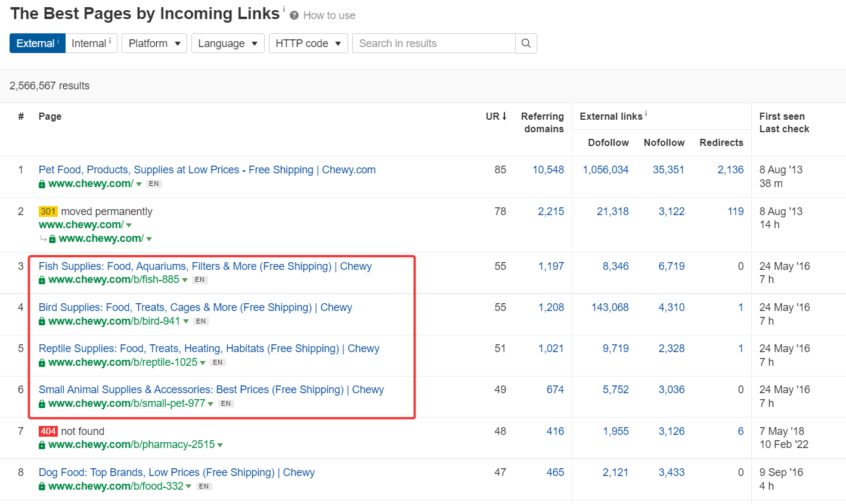846x504 pixels.
Task: Click referring domains value 1,021
Action: (551, 349)
